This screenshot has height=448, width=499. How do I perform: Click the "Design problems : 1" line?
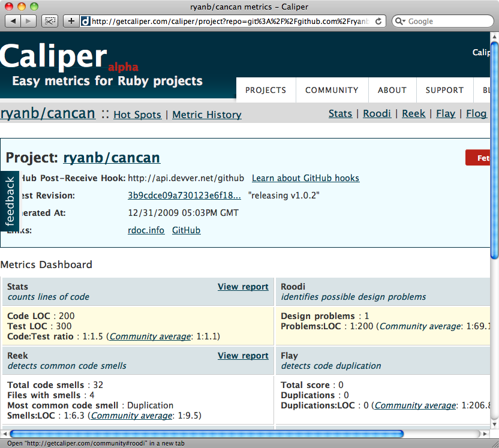[x=325, y=316]
